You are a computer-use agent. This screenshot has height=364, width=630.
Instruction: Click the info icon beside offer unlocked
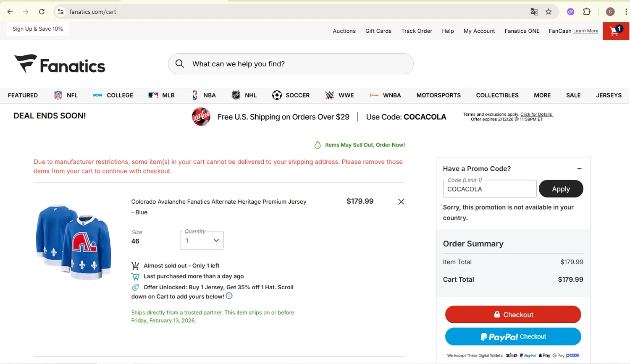pos(229,296)
